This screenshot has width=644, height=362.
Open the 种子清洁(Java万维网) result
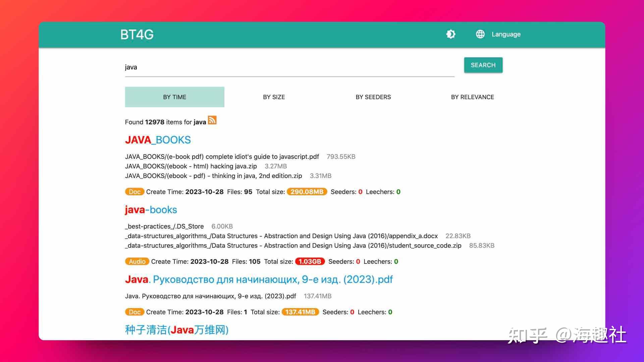176,330
